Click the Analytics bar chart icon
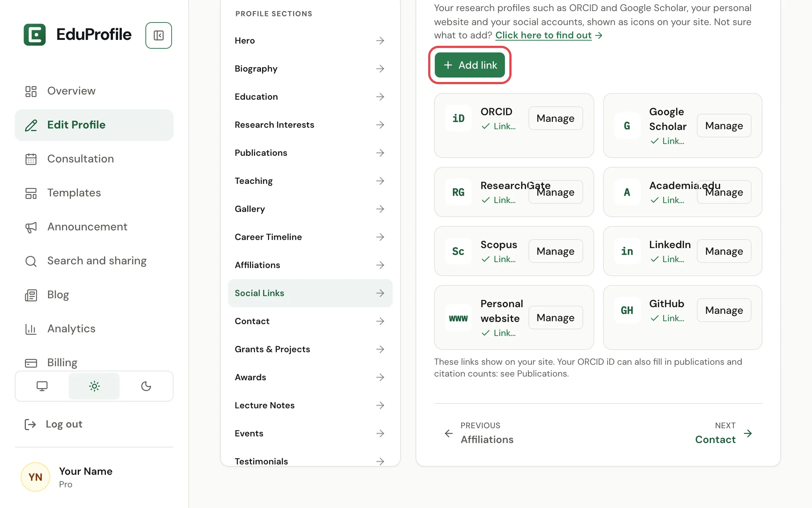The width and height of the screenshot is (812, 508). pyautogui.click(x=31, y=329)
